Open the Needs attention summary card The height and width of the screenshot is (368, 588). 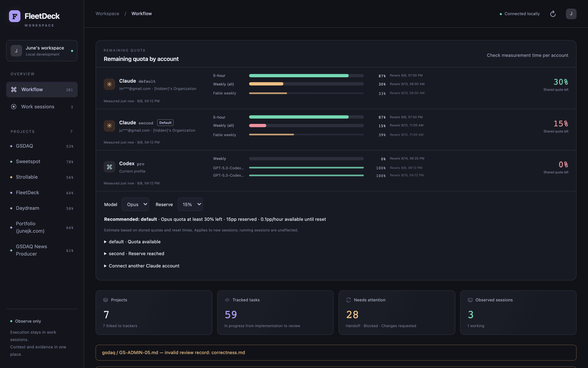[397, 313]
